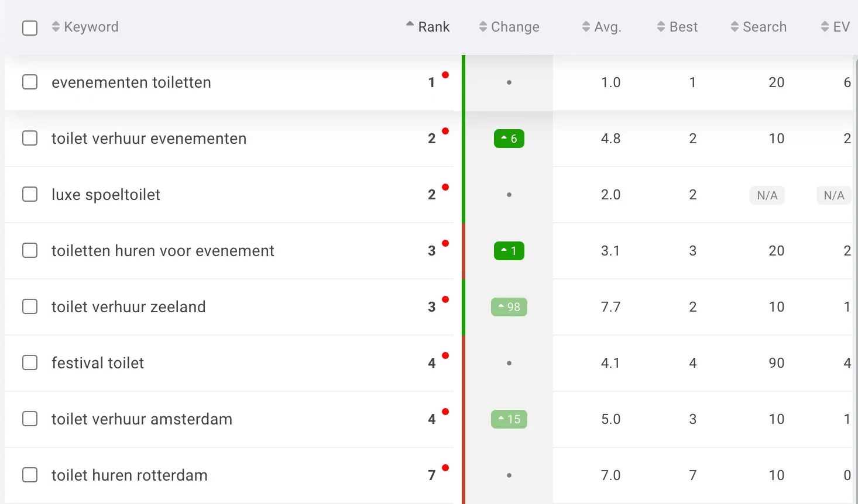Click the gray dot in Change column for 'luxe spoeltoilet'

click(509, 195)
